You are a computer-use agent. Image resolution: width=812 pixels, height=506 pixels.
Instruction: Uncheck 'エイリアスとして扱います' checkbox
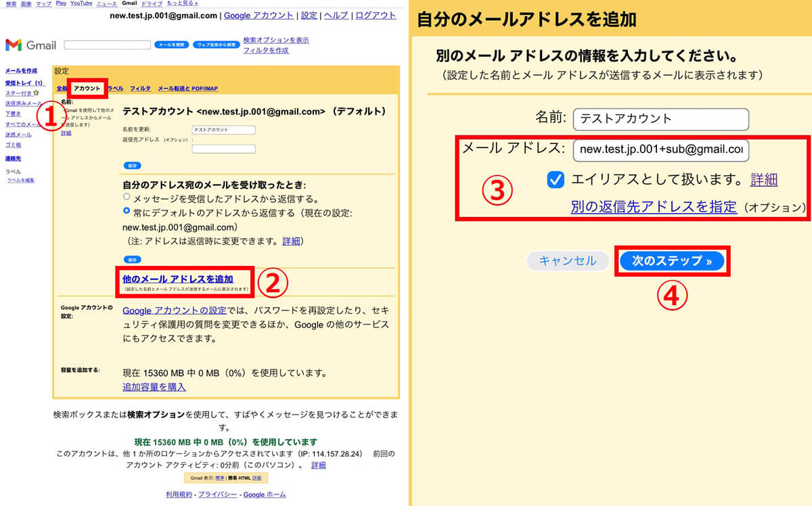click(x=556, y=179)
